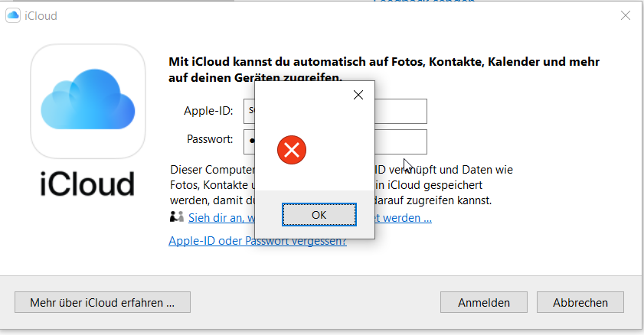The image size is (644, 335).
Task: Click the "Apple-ID:" label
Action: point(208,111)
